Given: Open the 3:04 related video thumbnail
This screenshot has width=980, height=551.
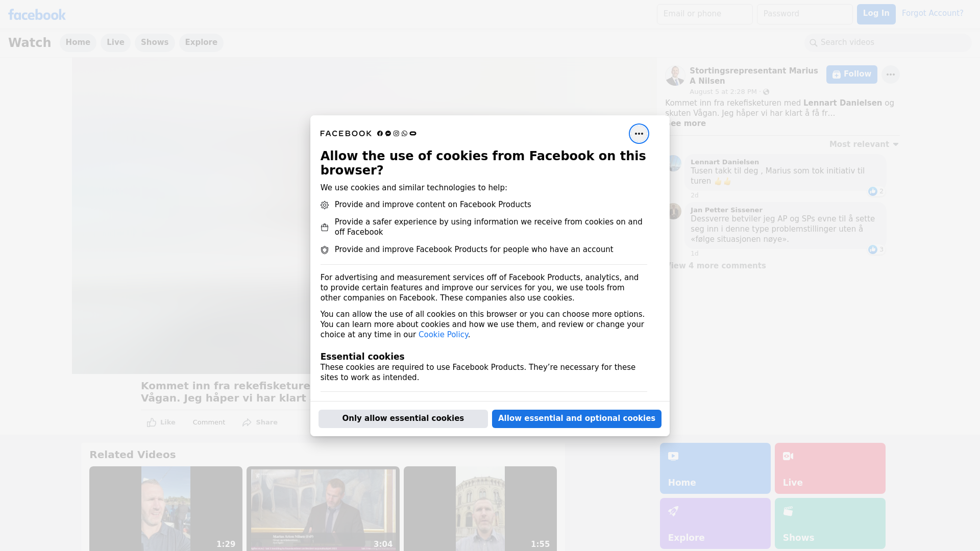Looking at the screenshot, I should pos(323,508).
